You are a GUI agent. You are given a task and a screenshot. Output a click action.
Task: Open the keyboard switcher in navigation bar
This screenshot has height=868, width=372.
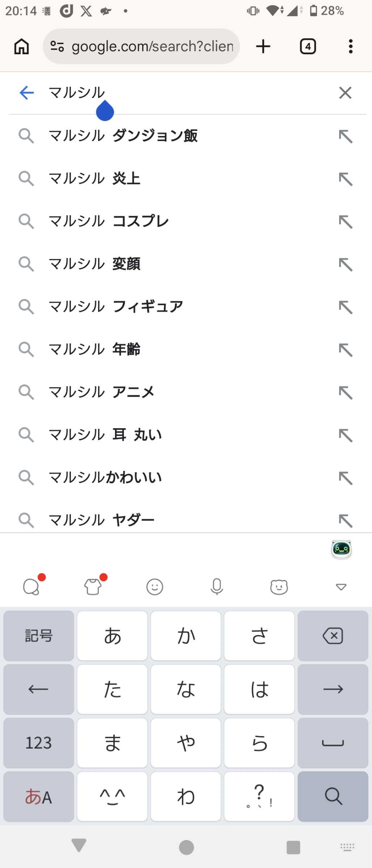point(347,847)
